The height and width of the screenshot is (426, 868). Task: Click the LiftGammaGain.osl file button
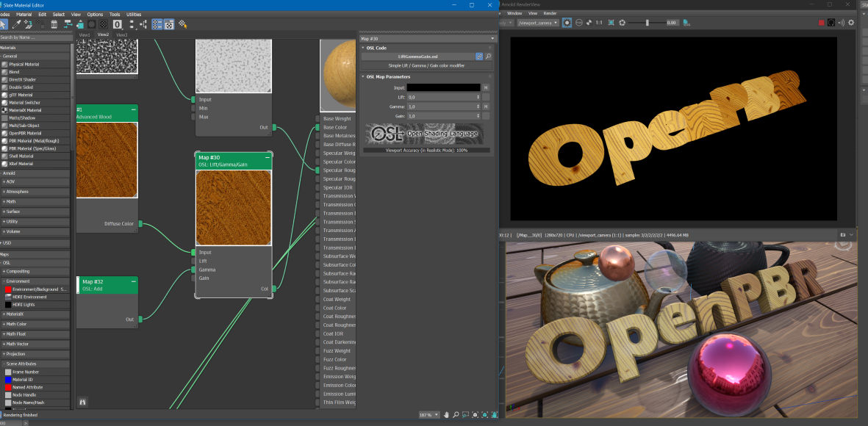click(x=418, y=57)
